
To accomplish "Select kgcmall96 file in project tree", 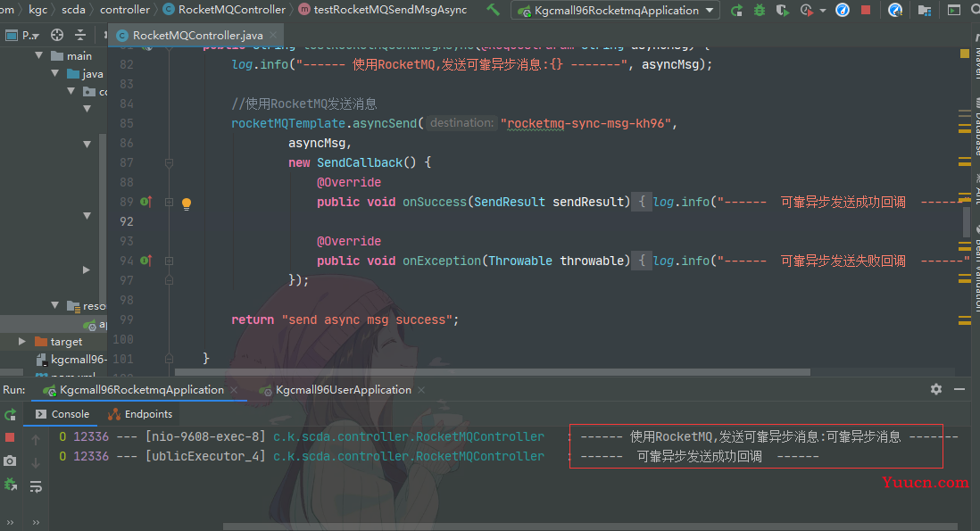I will (72, 359).
